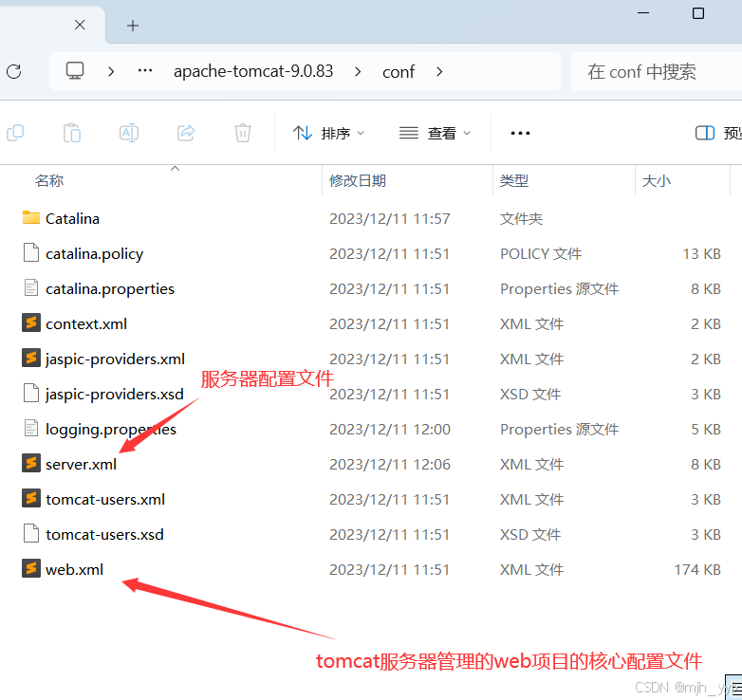
Task: Open new tab with plus button
Action: point(133,26)
